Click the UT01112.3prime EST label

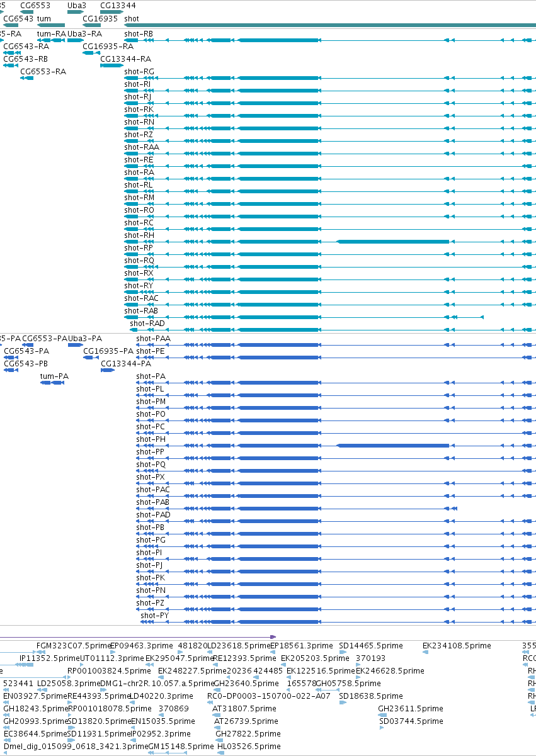(x=112, y=658)
